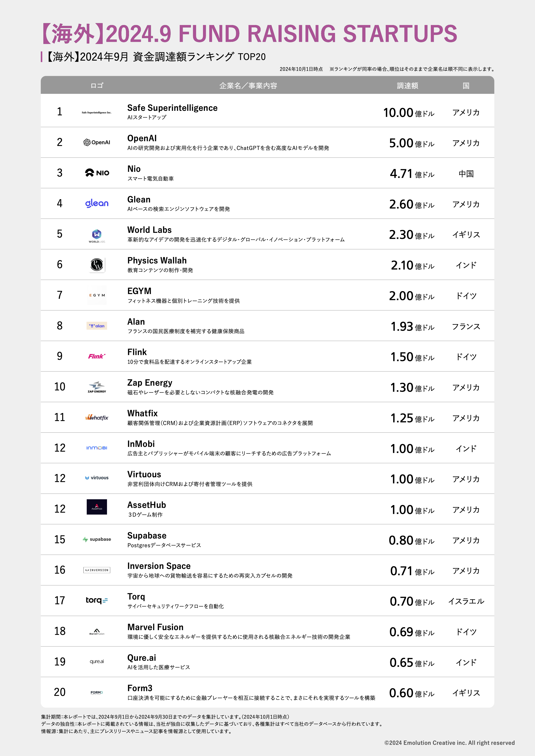Click the Torq logo
The width and height of the screenshot is (535, 756).
click(96, 600)
